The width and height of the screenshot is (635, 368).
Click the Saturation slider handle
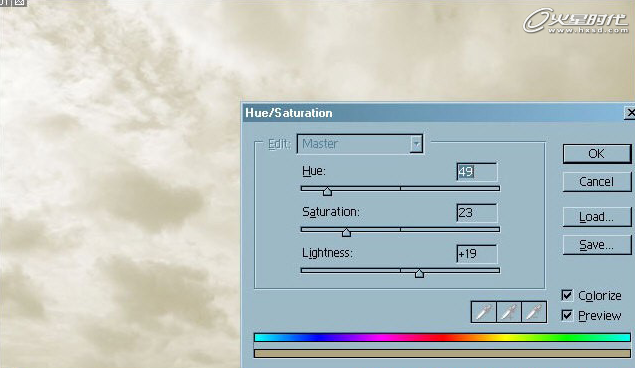[x=346, y=232]
